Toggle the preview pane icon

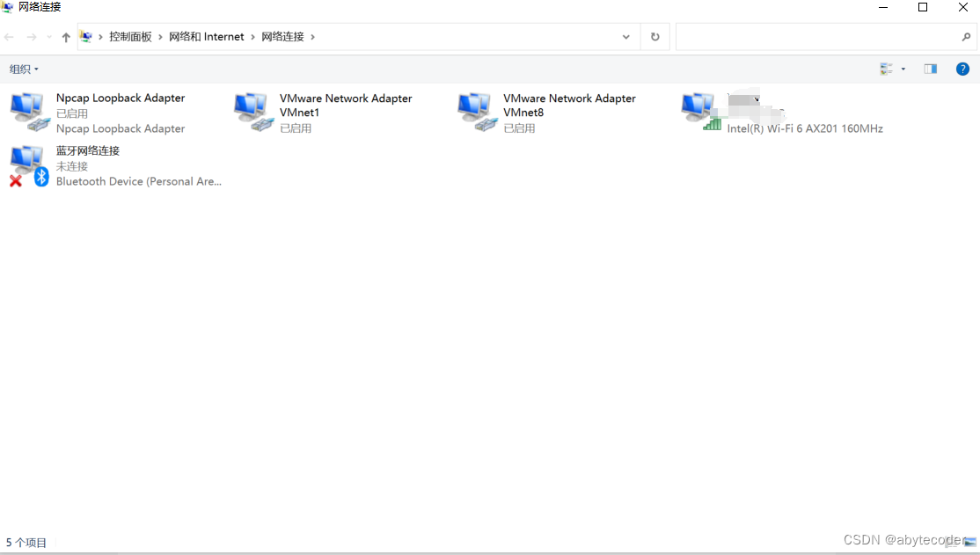click(x=930, y=69)
